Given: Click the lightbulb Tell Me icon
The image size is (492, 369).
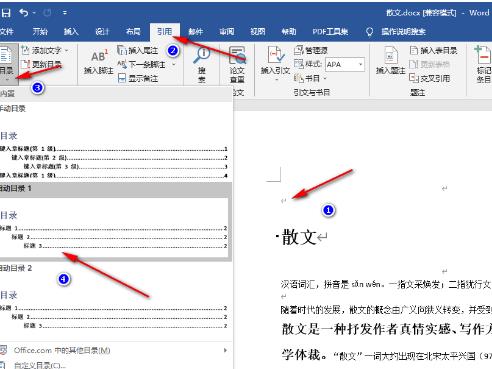Looking at the screenshot, I should tap(369, 32).
